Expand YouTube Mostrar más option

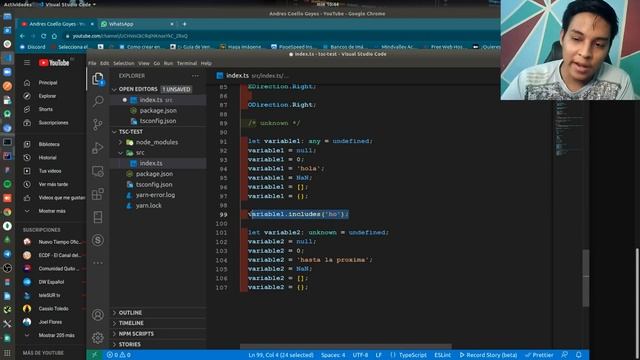[51, 211]
